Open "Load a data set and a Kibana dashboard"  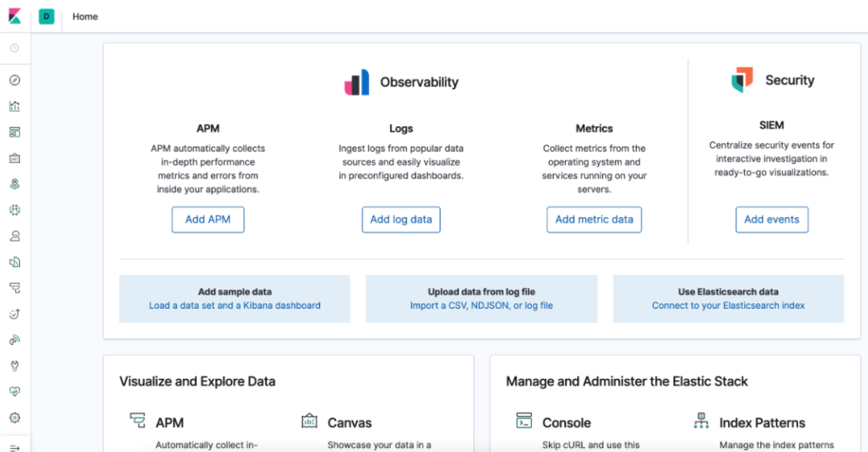click(x=235, y=306)
